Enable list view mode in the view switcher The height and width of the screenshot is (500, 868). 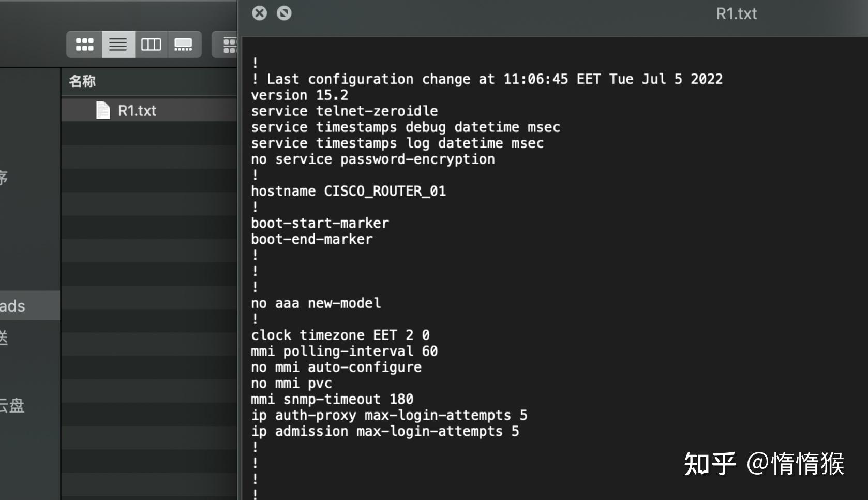(x=118, y=44)
